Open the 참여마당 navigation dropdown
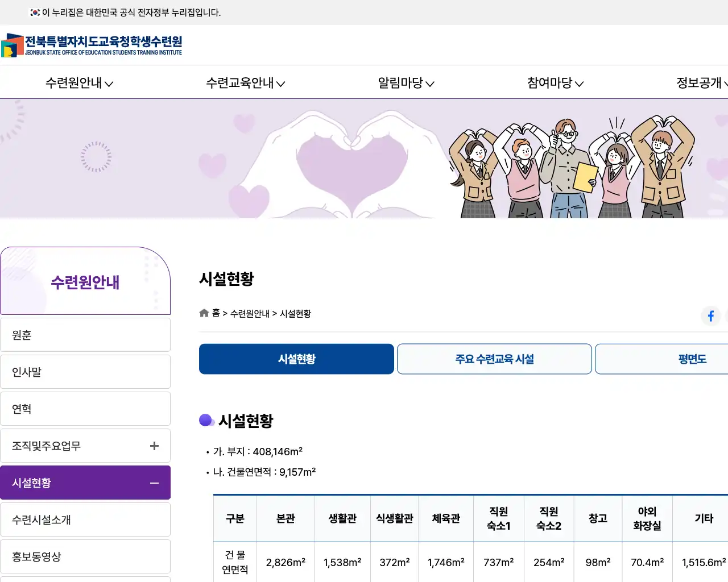The height and width of the screenshot is (582, 728). (x=555, y=83)
